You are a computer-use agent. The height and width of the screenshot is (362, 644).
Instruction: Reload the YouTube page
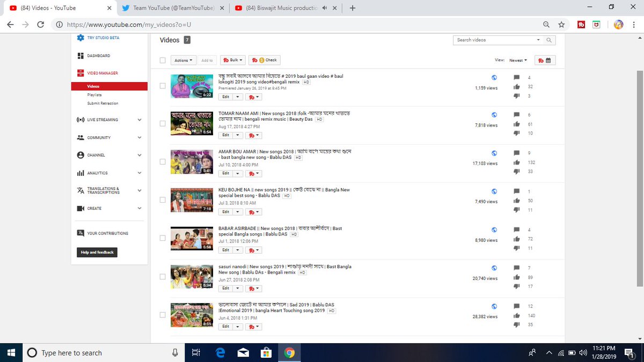(x=40, y=25)
